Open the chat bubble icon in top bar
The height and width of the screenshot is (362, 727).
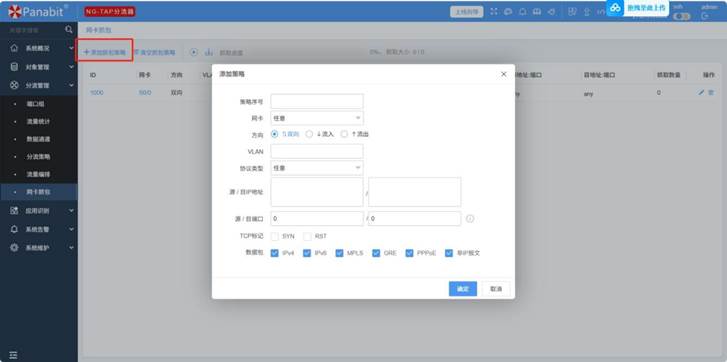508,12
